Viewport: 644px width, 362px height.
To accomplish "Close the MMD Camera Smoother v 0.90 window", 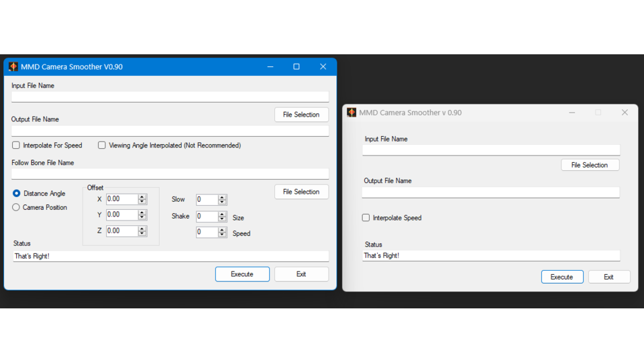I will tap(625, 113).
